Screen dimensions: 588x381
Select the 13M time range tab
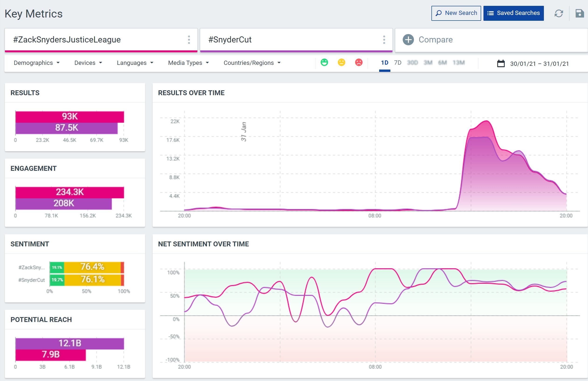tap(458, 63)
